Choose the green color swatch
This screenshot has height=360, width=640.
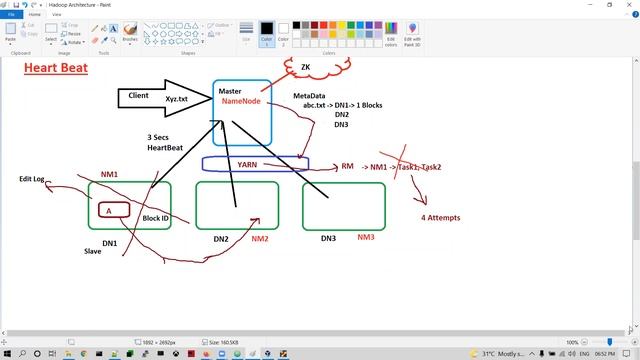click(x=351, y=25)
